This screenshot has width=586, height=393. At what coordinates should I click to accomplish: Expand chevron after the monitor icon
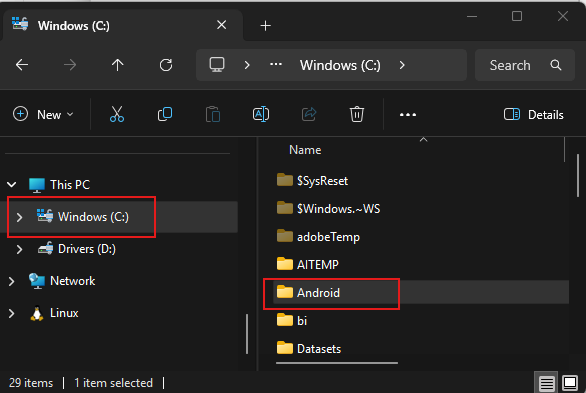point(247,65)
